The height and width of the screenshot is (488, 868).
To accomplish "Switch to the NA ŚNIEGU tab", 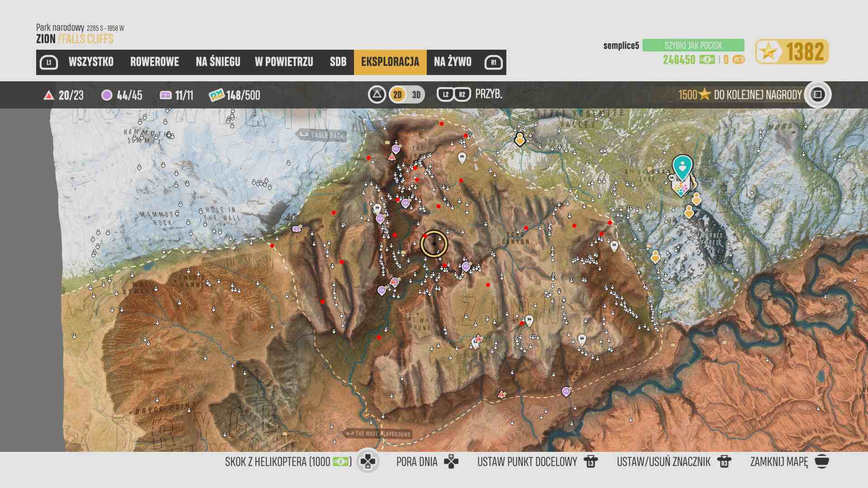I will coord(218,62).
